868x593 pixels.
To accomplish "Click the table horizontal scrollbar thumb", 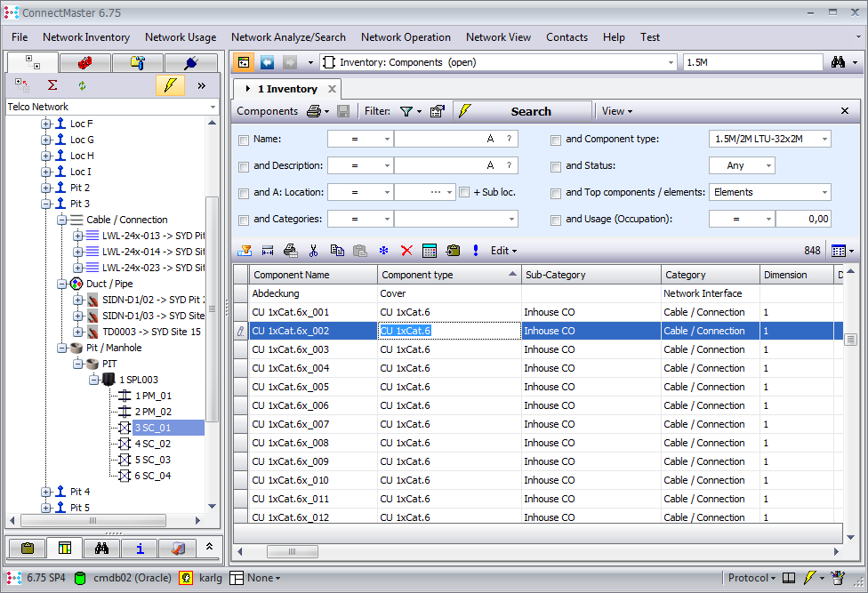I will coord(293,551).
